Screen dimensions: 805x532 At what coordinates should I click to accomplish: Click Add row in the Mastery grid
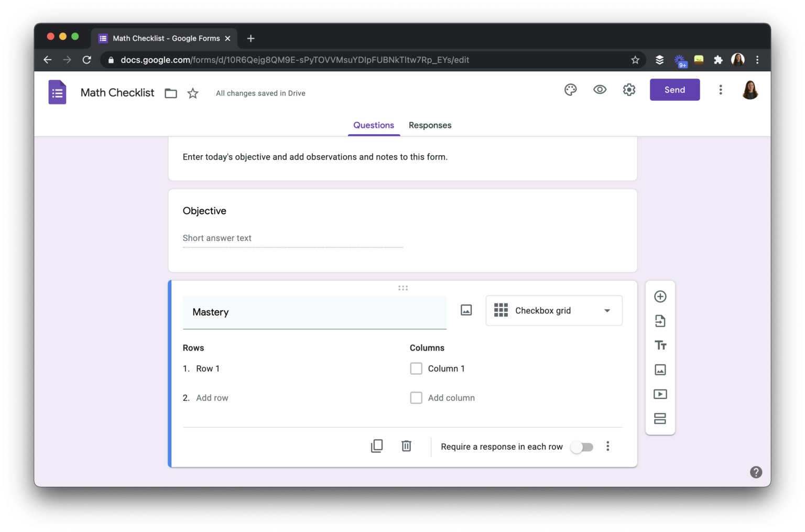212,397
